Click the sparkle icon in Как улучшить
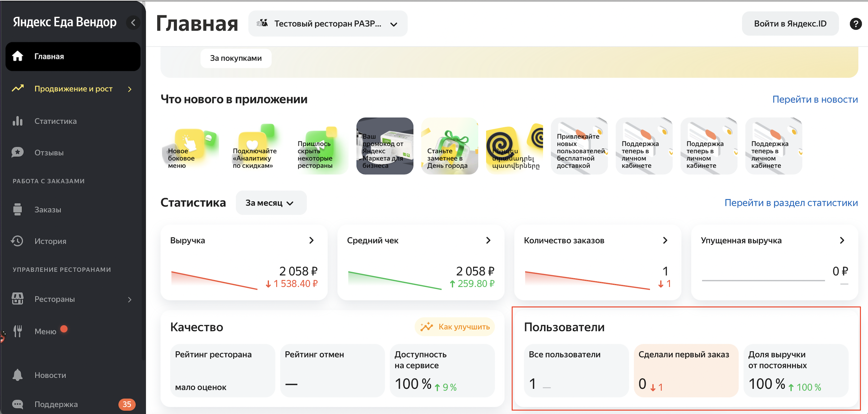This screenshot has height=414, width=868. (427, 327)
